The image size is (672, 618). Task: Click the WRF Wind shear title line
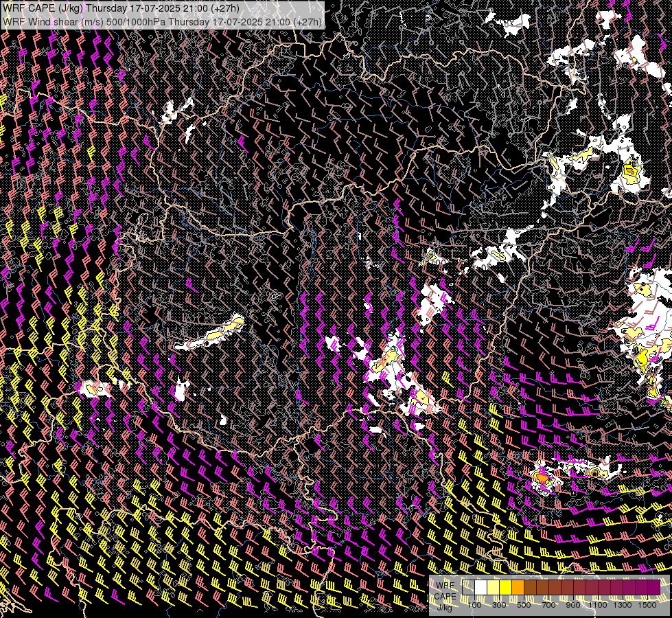[161, 21]
